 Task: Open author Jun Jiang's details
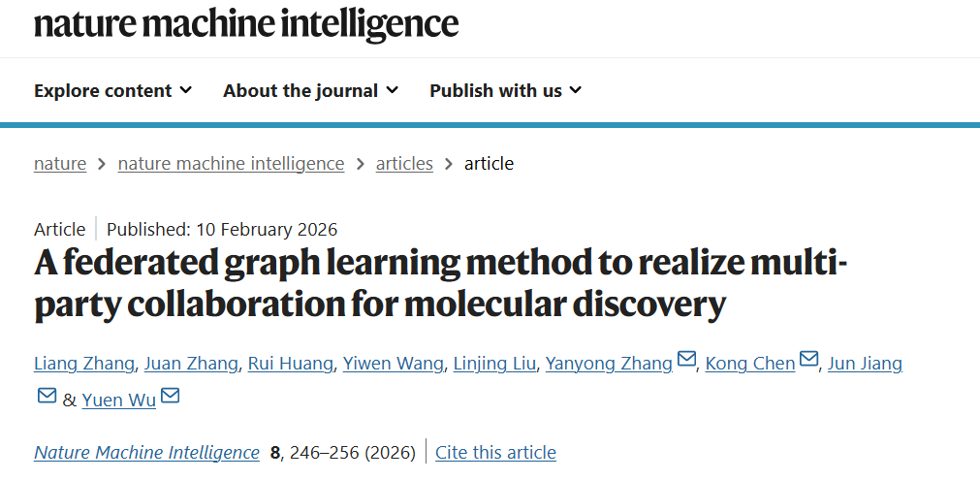[866, 364]
